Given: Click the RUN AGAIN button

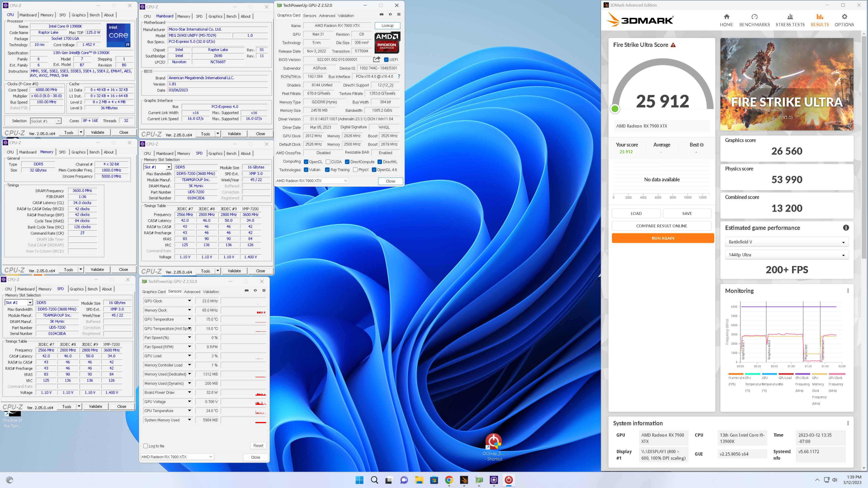Looking at the screenshot, I should pyautogui.click(x=663, y=238).
